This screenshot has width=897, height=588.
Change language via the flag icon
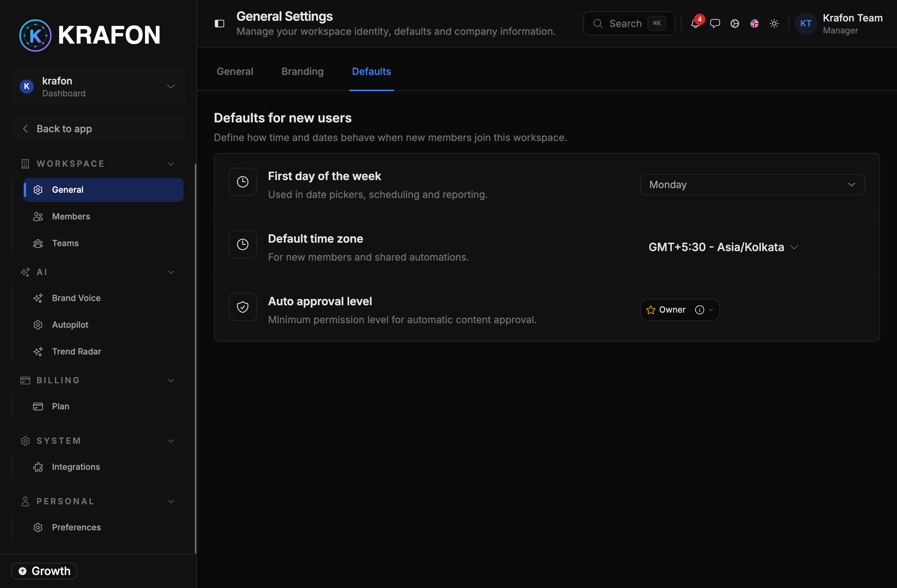click(x=754, y=24)
